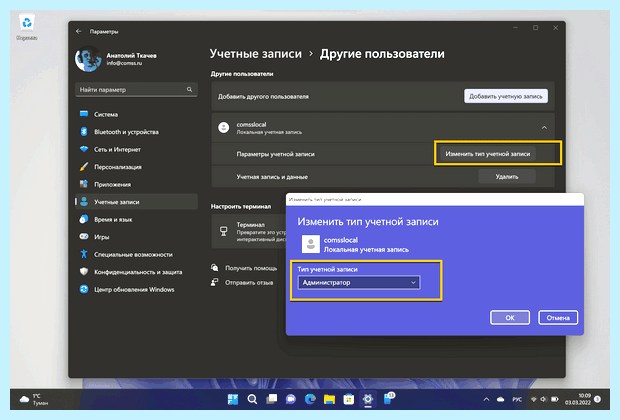Viewport: 620px width, 420px height.
Task: Open the Игры section
Action: click(x=136, y=237)
